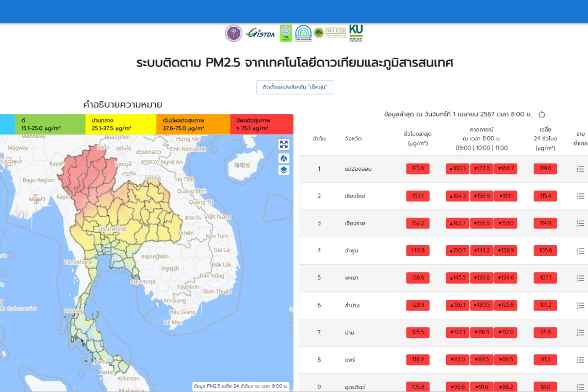Click the จังหวัด column header
The image size is (588, 392).
click(x=353, y=138)
